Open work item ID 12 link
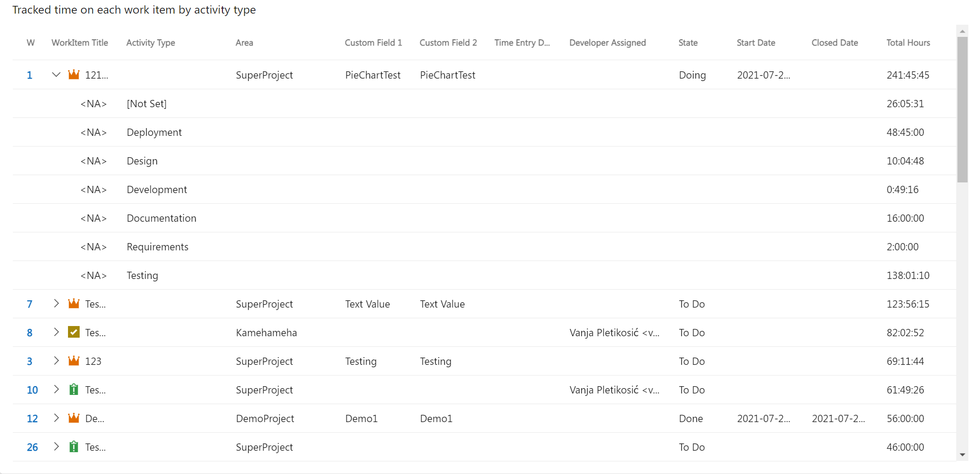 (32, 419)
